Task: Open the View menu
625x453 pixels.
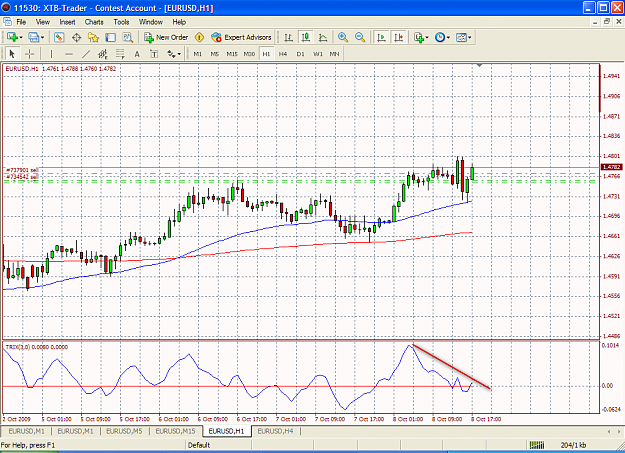Action: (x=43, y=22)
